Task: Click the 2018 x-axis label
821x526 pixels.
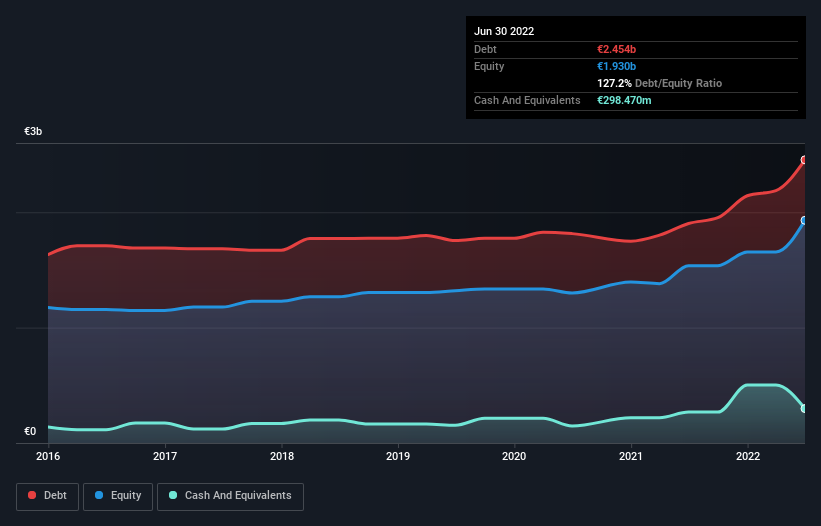Action: pos(282,456)
